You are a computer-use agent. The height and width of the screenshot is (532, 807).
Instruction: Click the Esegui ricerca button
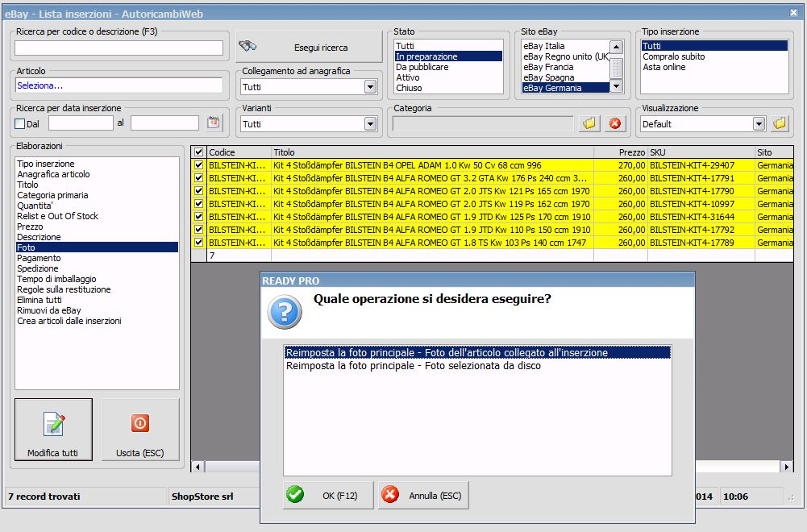click(x=309, y=47)
